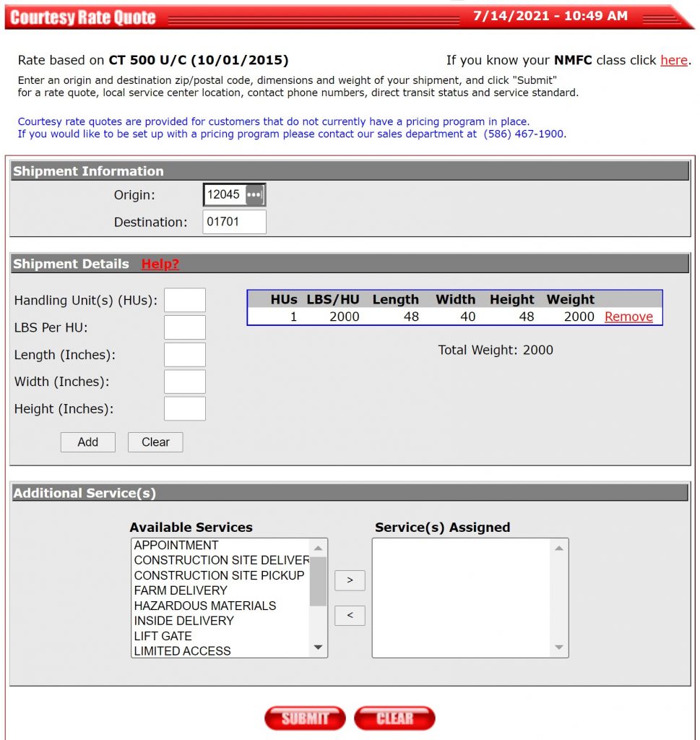Click the Add button to add shipment line

pos(87,442)
